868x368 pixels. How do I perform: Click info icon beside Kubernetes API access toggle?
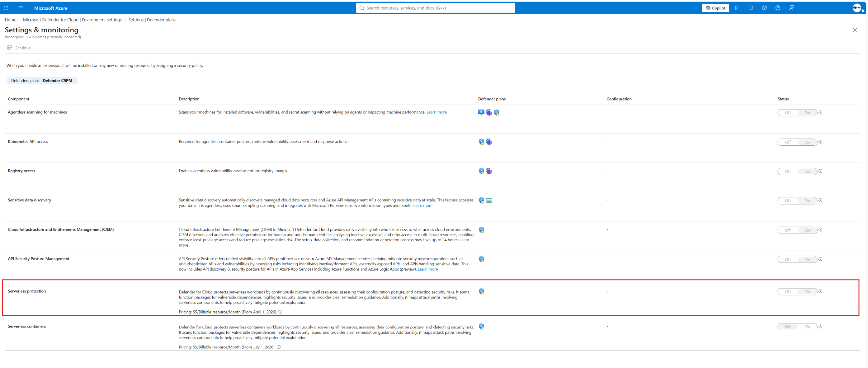[820, 142]
